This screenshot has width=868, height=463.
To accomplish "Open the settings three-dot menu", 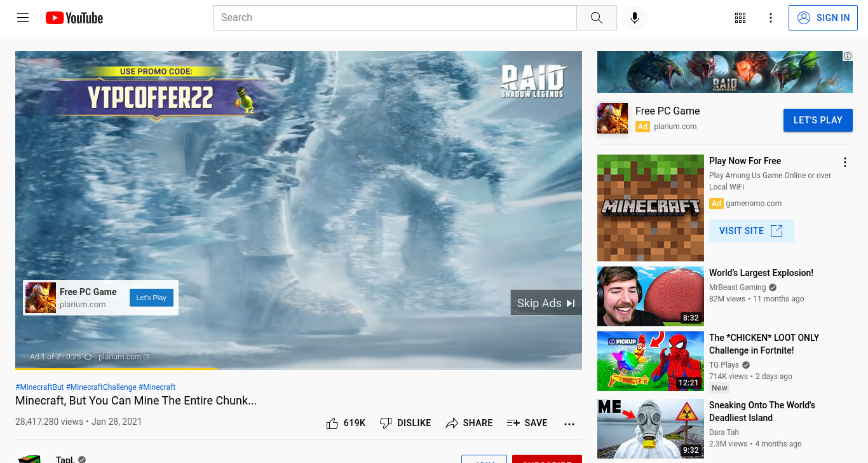I will 771,18.
